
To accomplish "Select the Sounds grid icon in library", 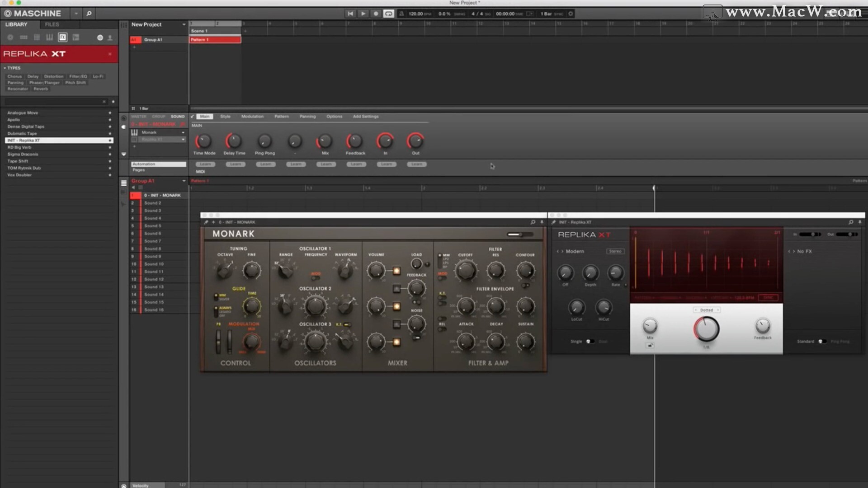I will tap(37, 38).
